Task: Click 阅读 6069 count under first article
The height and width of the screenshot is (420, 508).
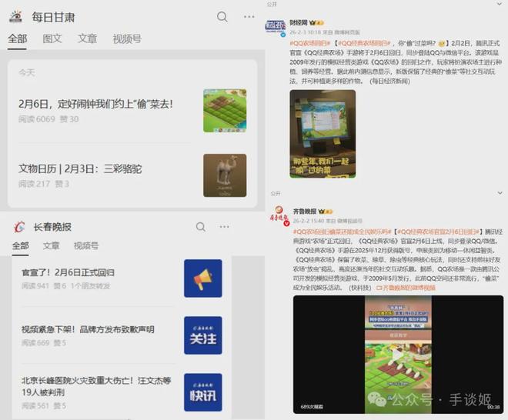Action: (37, 119)
